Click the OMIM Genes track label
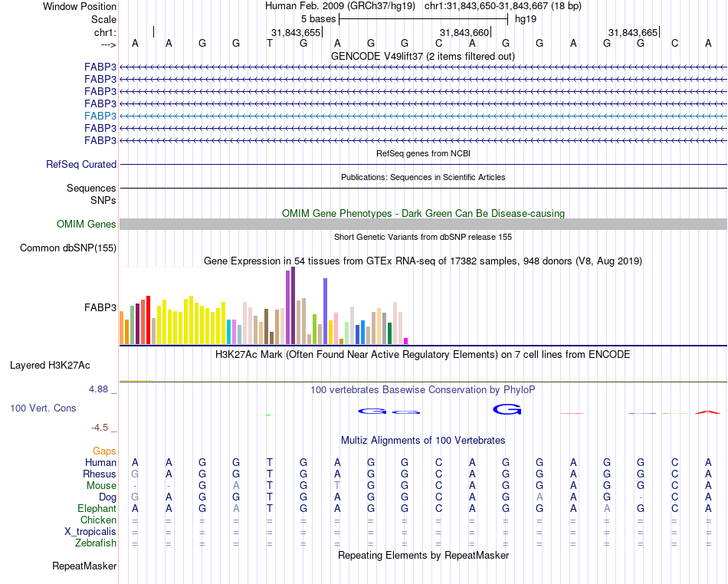 (87, 225)
